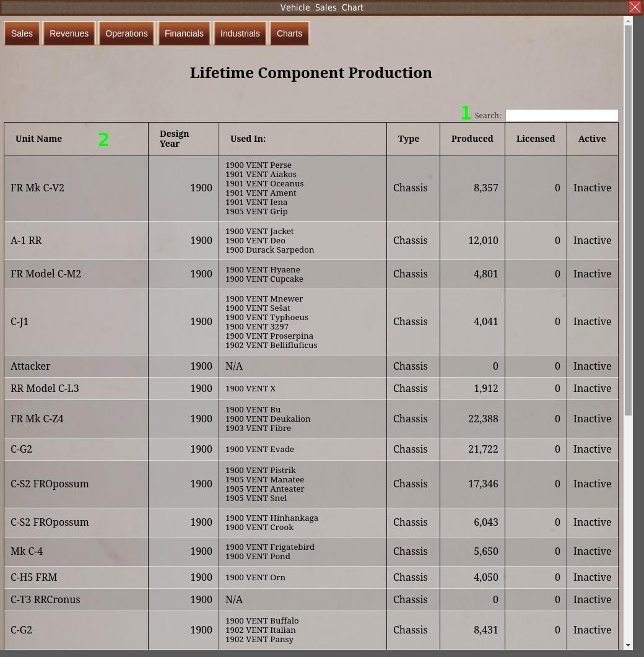
Task: Select the Financials tab
Action: (184, 33)
